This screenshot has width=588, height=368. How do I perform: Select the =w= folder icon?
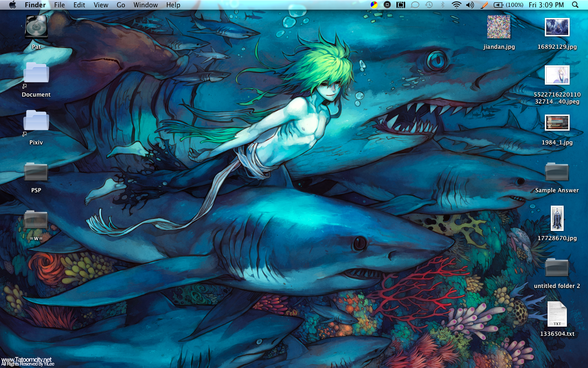(36, 219)
